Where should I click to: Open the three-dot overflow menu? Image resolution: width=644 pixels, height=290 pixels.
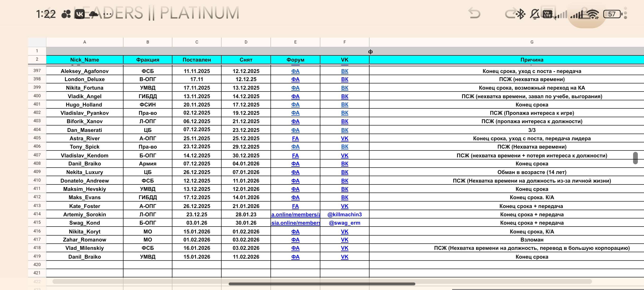point(625,13)
